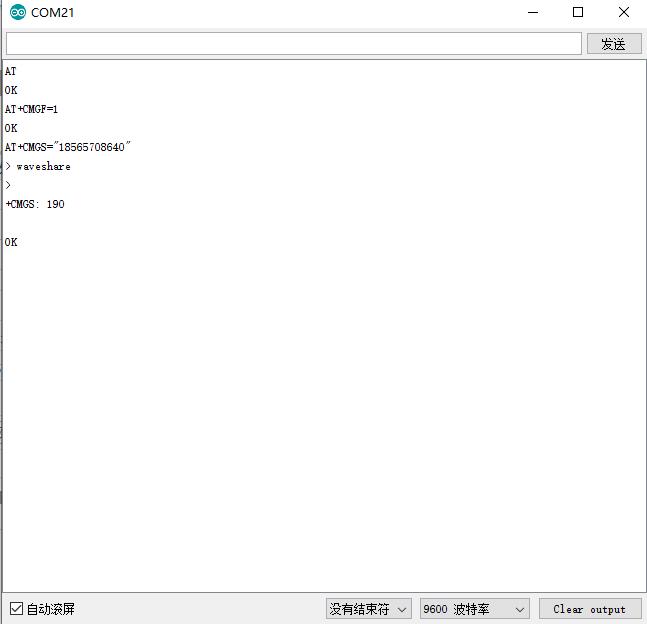Click the AT+CMGS="18565708640" line
647x624 pixels.
click(x=68, y=147)
